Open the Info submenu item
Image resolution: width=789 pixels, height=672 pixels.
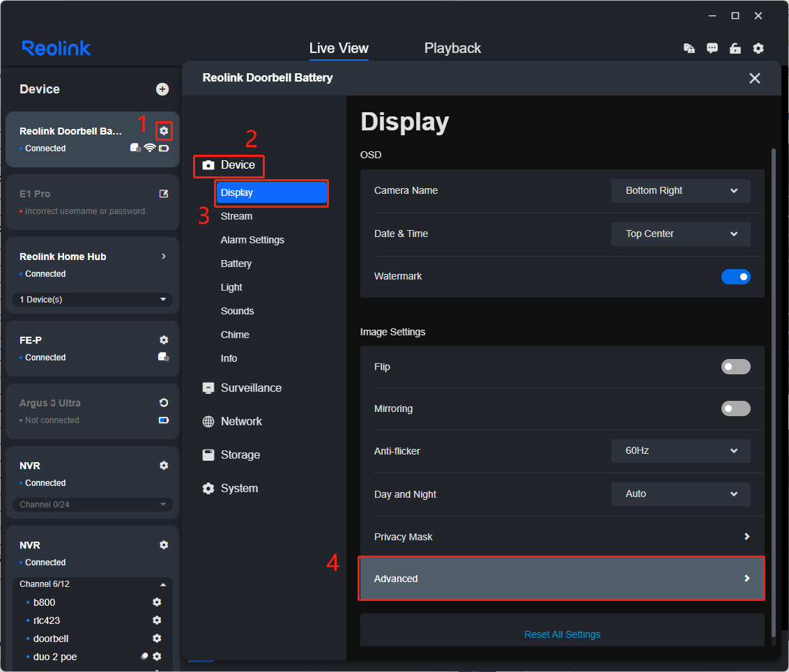click(x=229, y=358)
